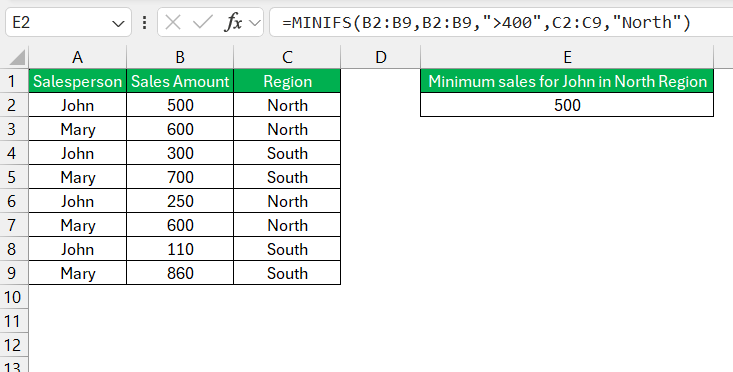Select the cell with sales amount 860
Viewport: 733px width, 372px height.
coord(180,273)
